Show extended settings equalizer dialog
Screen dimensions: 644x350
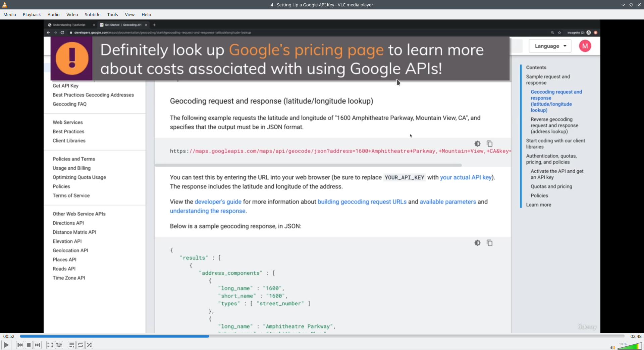pos(59,345)
